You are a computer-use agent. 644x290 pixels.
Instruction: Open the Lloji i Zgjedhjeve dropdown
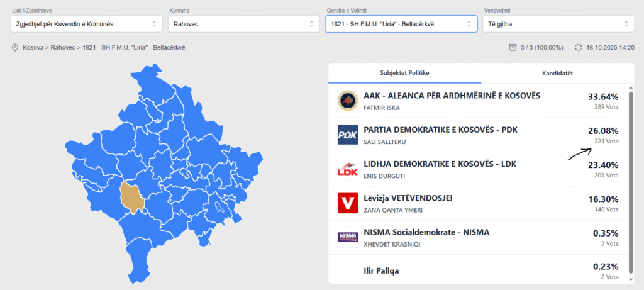pyautogui.click(x=85, y=24)
